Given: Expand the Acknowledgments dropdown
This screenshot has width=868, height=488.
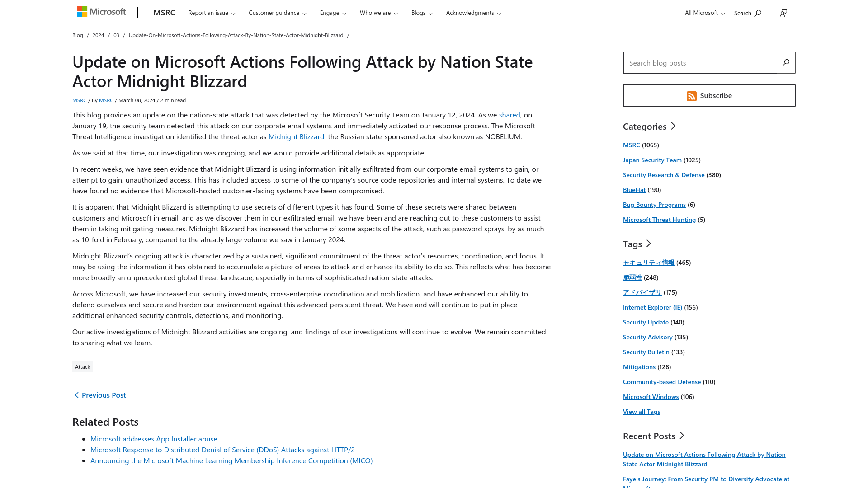Looking at the screenshot, I should (x=473, y=13).
